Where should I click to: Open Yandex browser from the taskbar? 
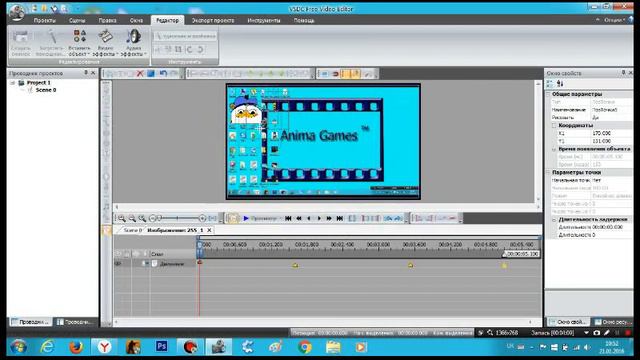point(104,347)
